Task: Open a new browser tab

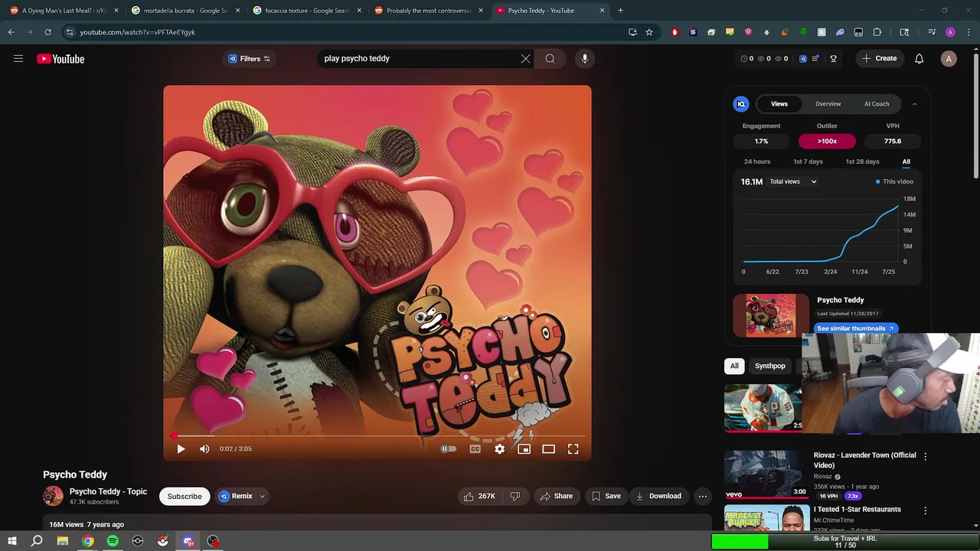Action: click(620, 11)
